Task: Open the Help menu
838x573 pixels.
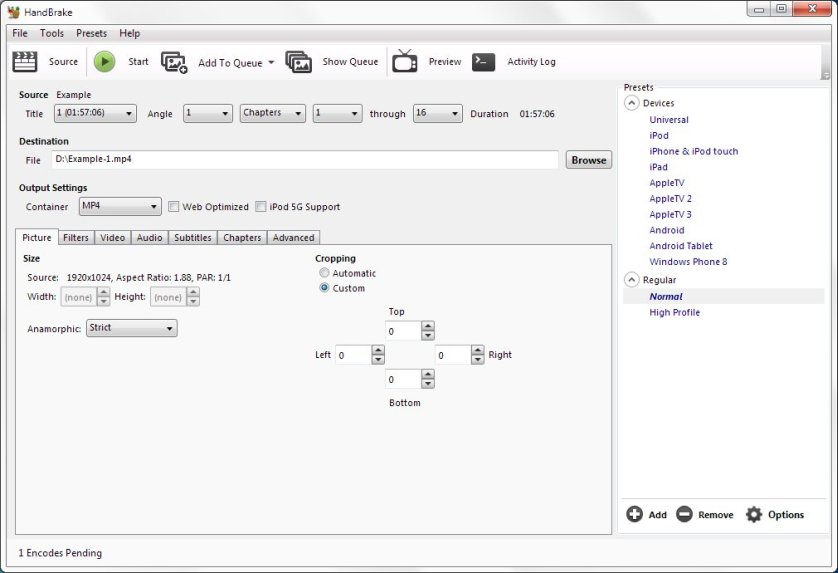Action: click(x=129, y=33)
